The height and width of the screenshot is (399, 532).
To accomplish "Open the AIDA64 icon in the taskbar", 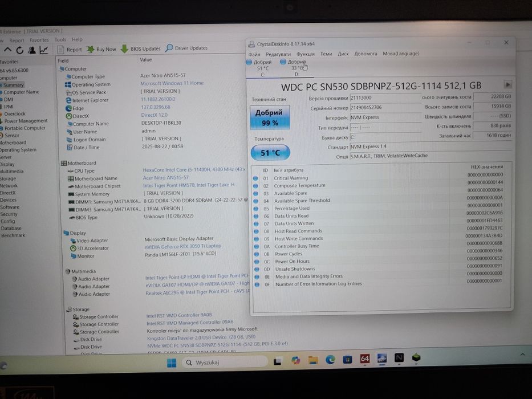I will click(365, 359).
